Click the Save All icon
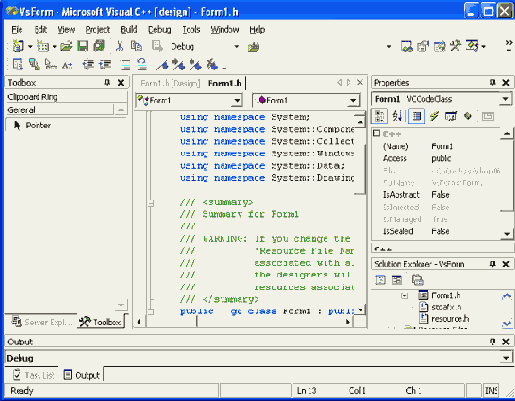The width and height of the screenshot is (515, 401). [x=99, y=46]
